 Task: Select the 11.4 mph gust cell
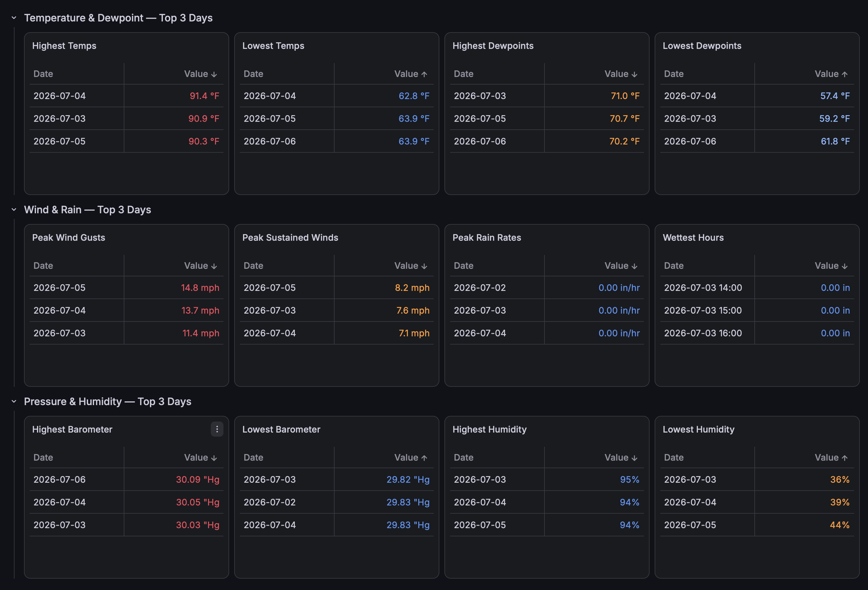(174, 333)
